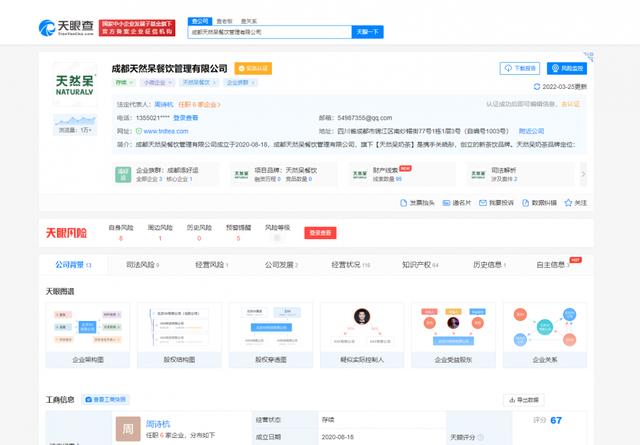Click the red official-filing banner beside the logo
The width and height of the screenshot is (640, 445).
[x=137, y=28]
